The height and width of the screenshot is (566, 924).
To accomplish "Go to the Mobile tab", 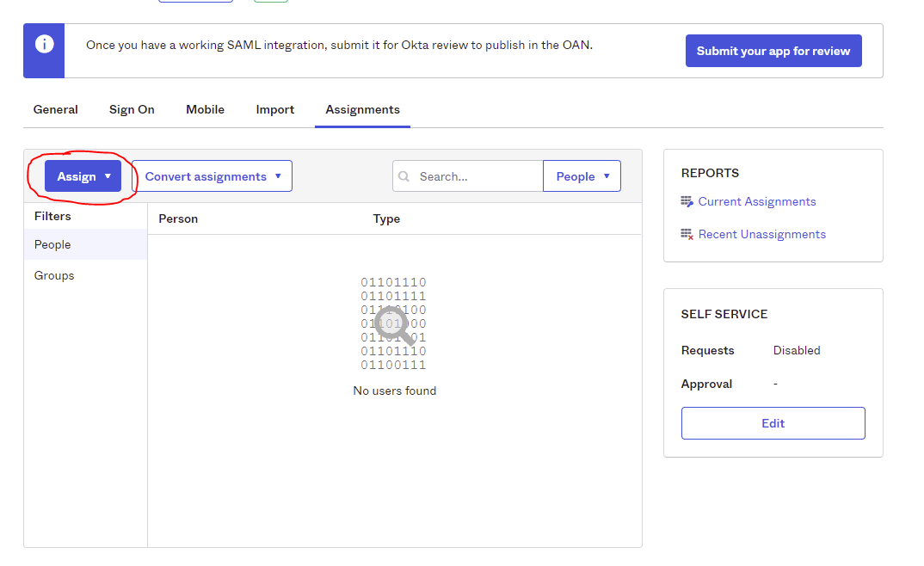I will (205, 109).
